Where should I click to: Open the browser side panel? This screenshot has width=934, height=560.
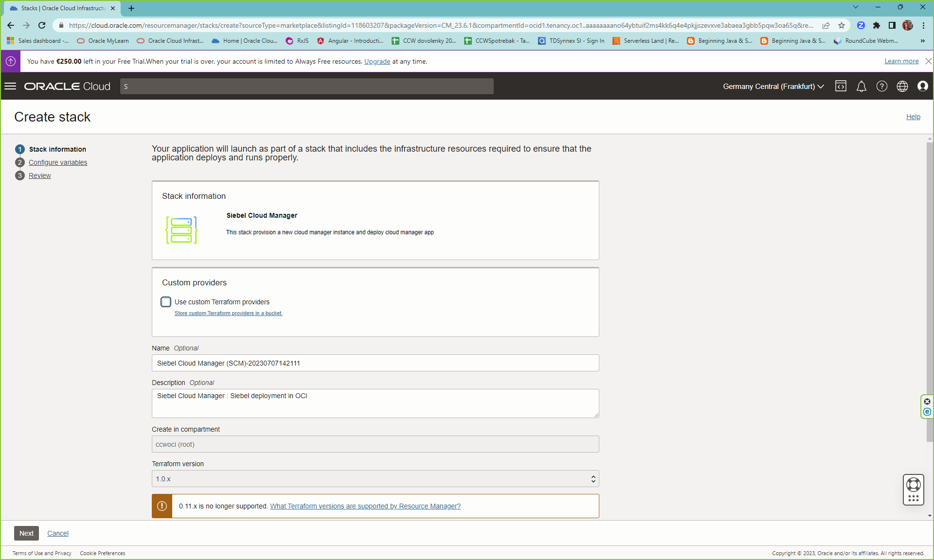click(892, 25)
